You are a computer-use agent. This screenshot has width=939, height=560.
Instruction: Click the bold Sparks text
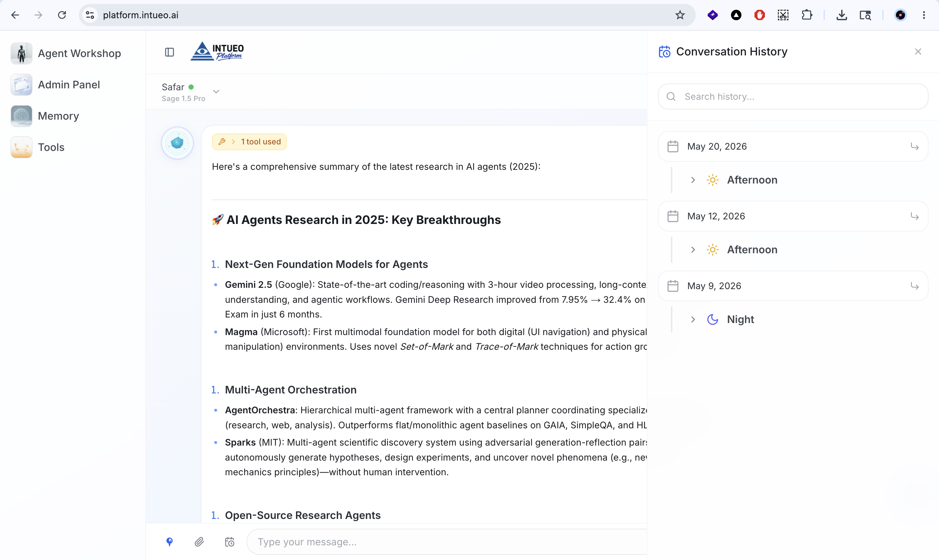click(240, 443)
